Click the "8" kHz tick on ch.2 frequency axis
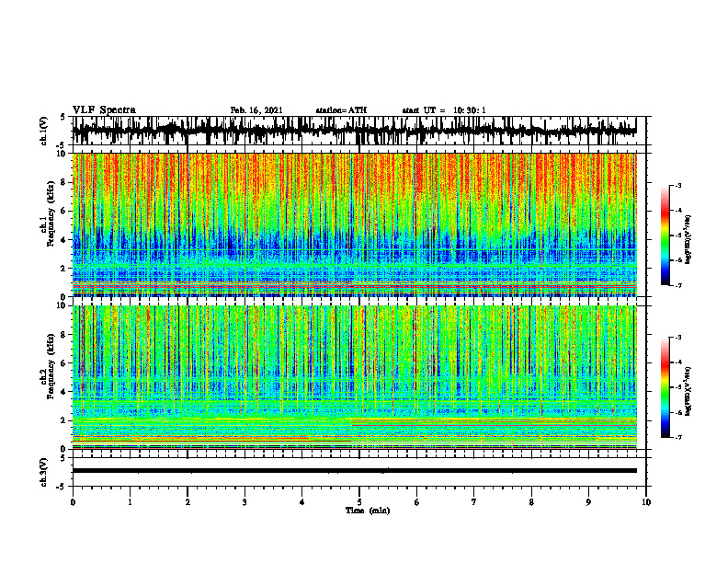Image resolution: width=728 pixels, height=563 pixels. pyautogui.click(x=64, y=335)
